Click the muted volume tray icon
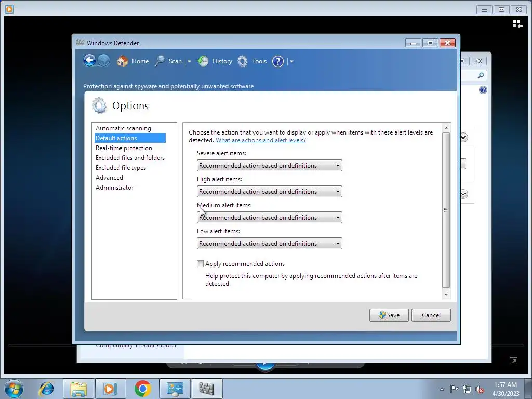The height and width of the screenshot is (399, 532). (x=480, y=389)
